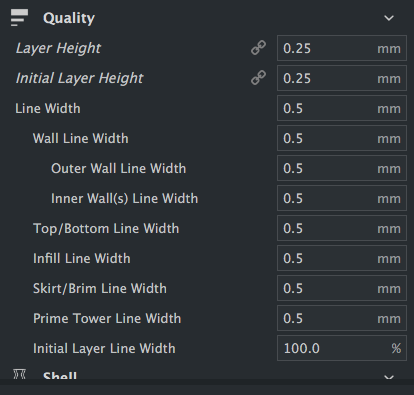
Task: Click the Quality section title
Action: [69, 18]
